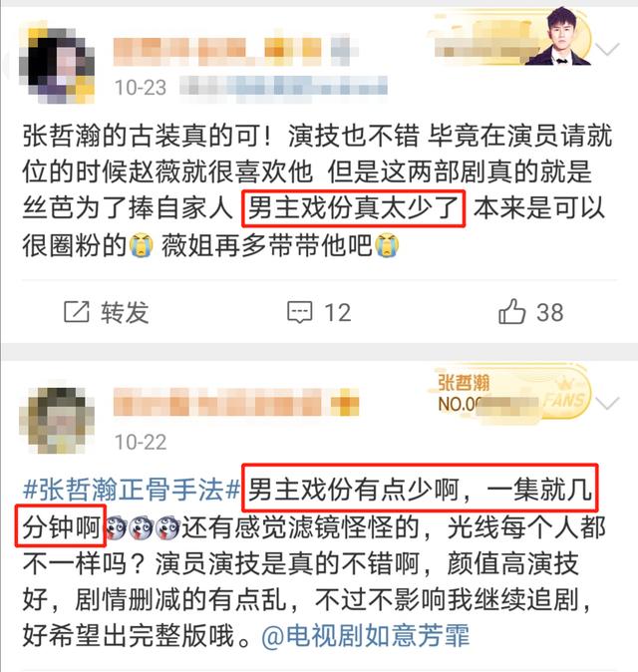The image size is (638, 672).
Task: Click the 10-23 post timestamp
Action: [141, 88]
